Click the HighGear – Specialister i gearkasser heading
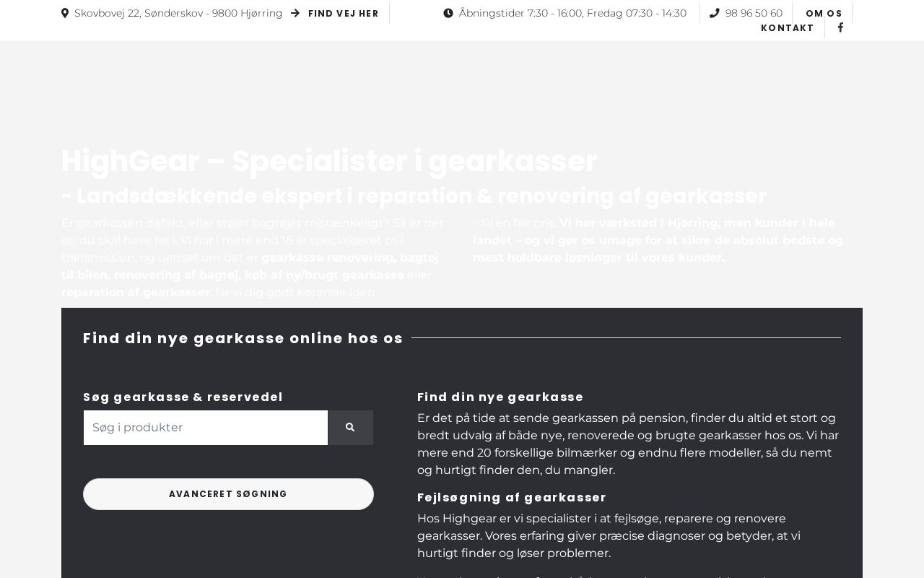Viewport: 924px width, 578px height. pyautogui.click(x=329, y=161)
